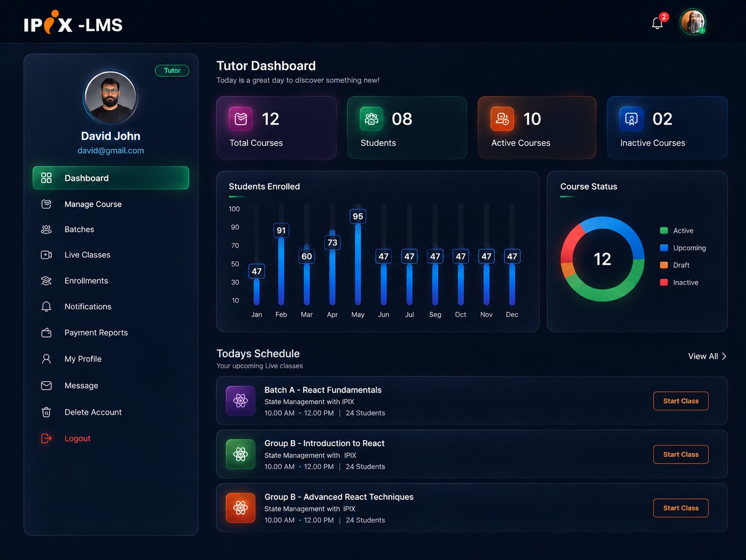746x560 pixels.
Task: Click the Feb bar value 91
Action: [x=281, y=230]
